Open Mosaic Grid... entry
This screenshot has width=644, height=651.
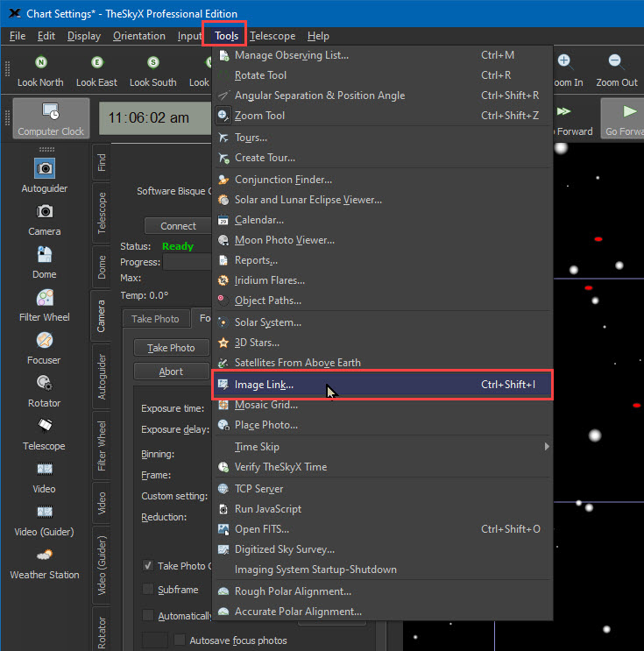pos(382,405)
